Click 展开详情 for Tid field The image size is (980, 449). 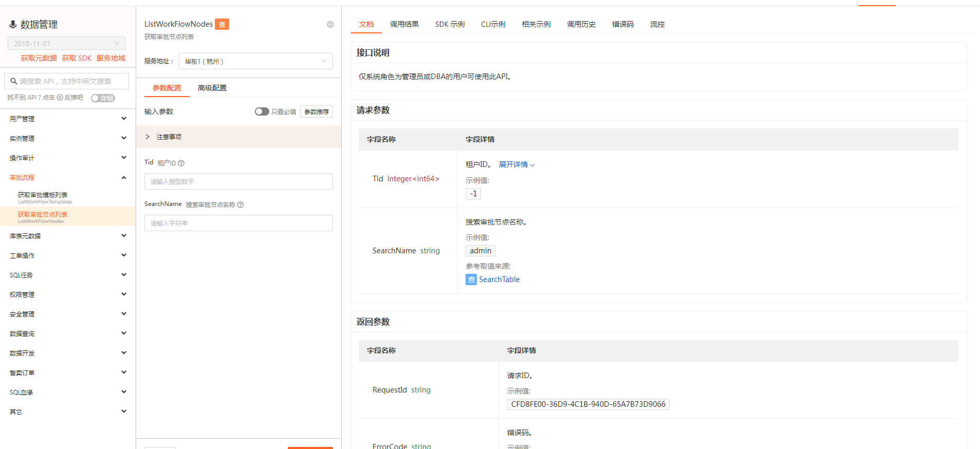coord(517,164)
